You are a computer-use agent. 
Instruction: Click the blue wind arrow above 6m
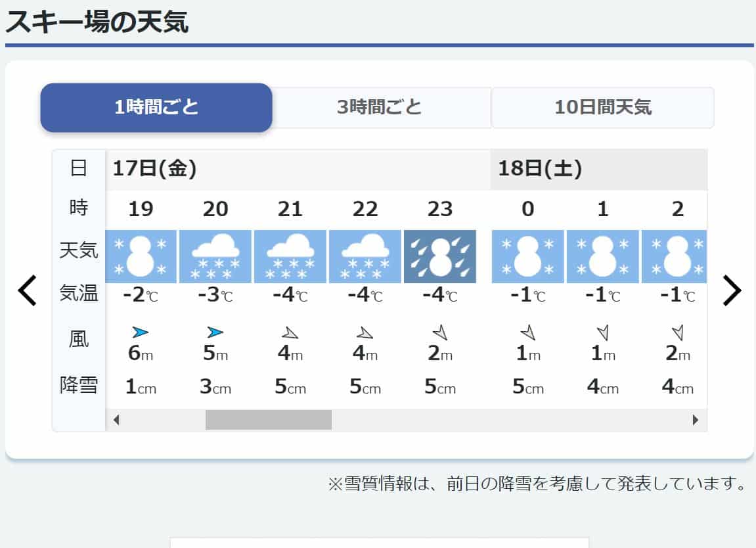coord(141,332)
